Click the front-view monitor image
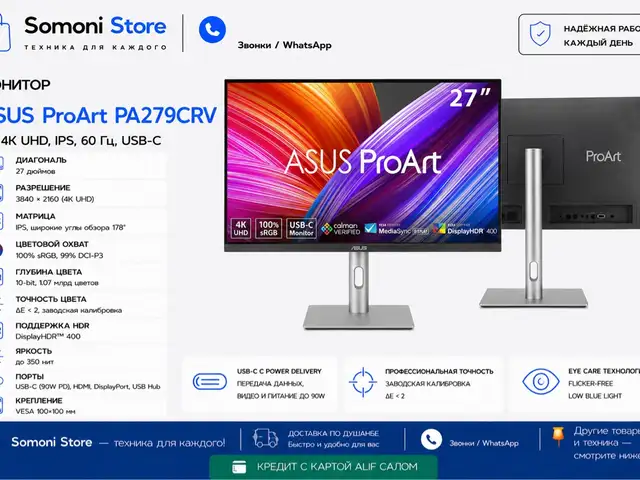The height and width of the screenshot is (480, 640). coord(363,204)
